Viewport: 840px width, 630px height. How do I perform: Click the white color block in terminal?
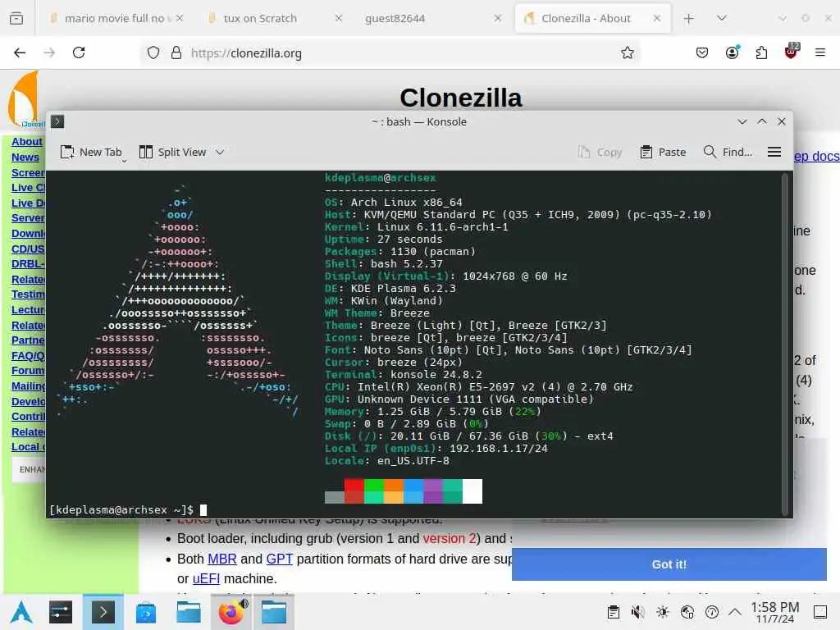point(472,491)
